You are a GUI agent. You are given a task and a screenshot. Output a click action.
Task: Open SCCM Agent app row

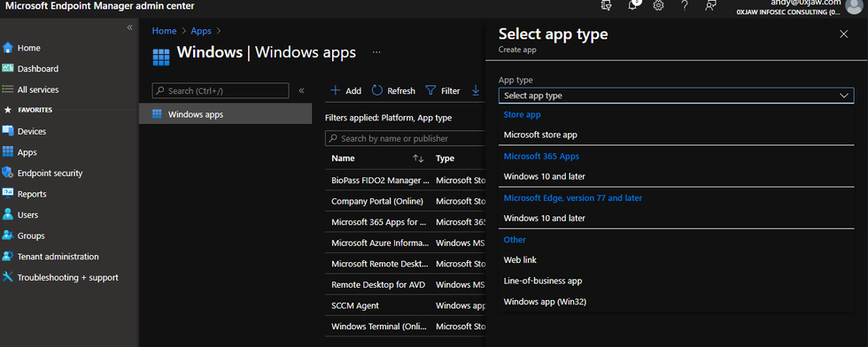[406, 305]
